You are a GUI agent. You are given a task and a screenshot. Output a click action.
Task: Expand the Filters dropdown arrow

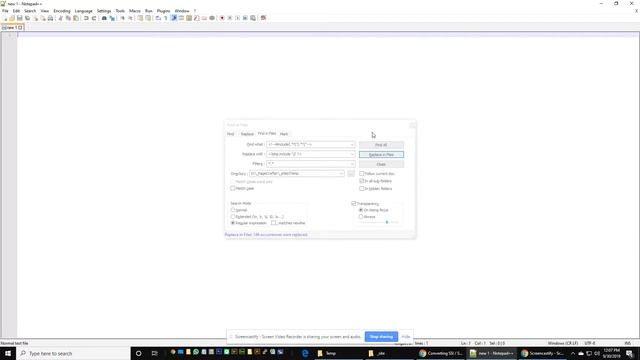(352, 164)
